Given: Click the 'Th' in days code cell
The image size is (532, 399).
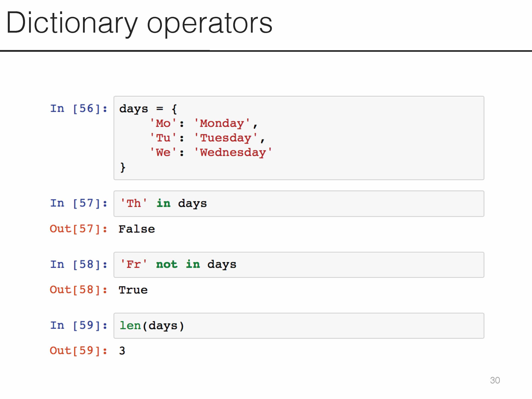Looking at the screenshot, I should 298,204.
